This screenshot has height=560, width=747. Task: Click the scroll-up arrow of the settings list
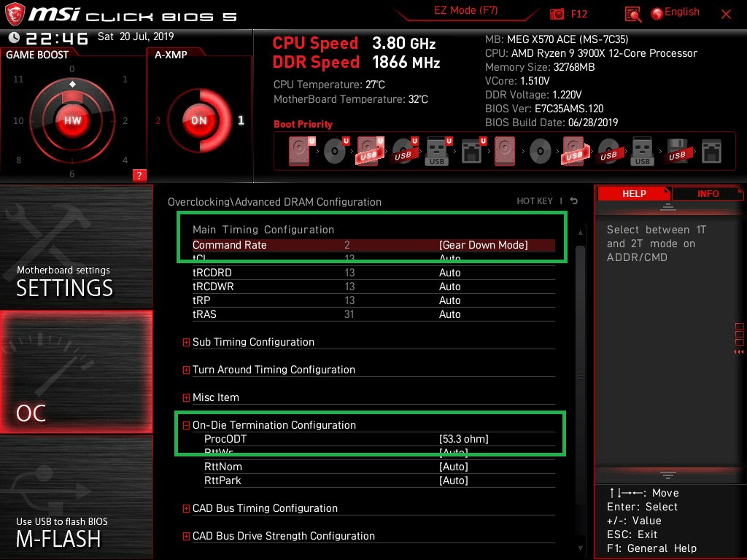(580, 233)
